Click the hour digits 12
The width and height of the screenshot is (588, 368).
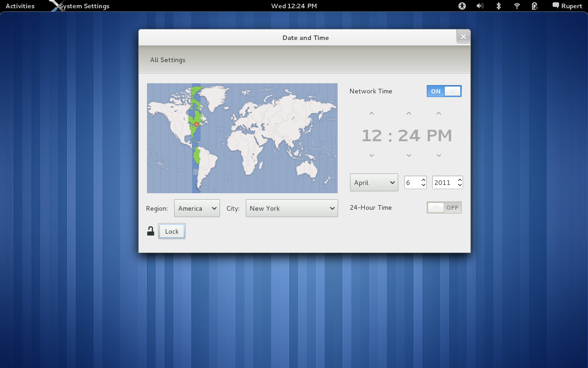372,136
